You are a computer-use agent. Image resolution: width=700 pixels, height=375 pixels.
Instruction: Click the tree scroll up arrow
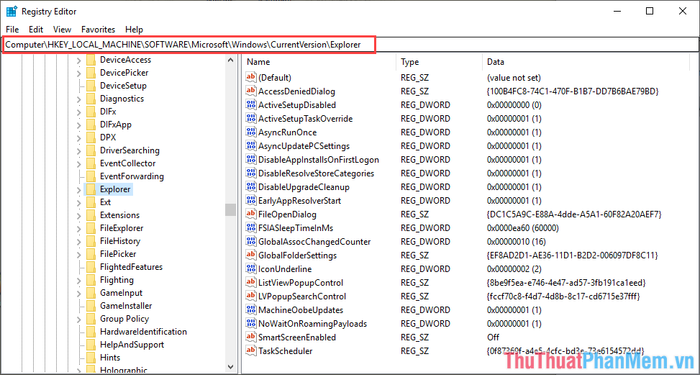tap(230, 60)
